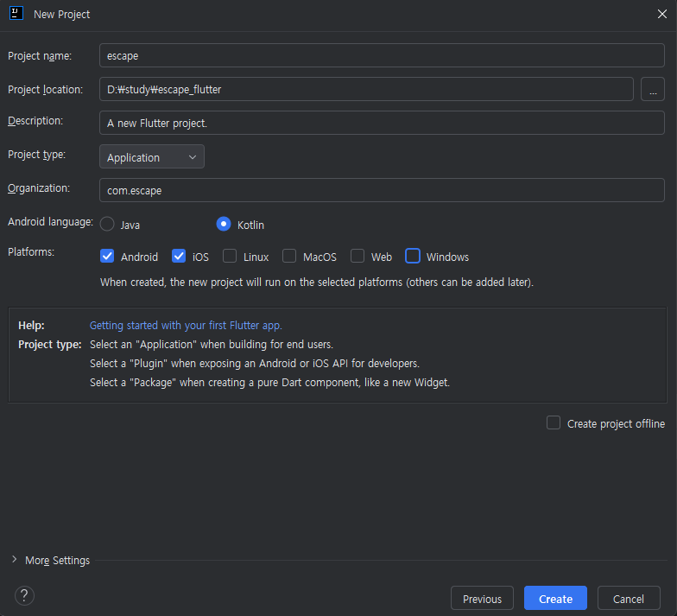Viewport: 677px width, 616px height.
Task: Click the Create button
Action: click(556, 598)
